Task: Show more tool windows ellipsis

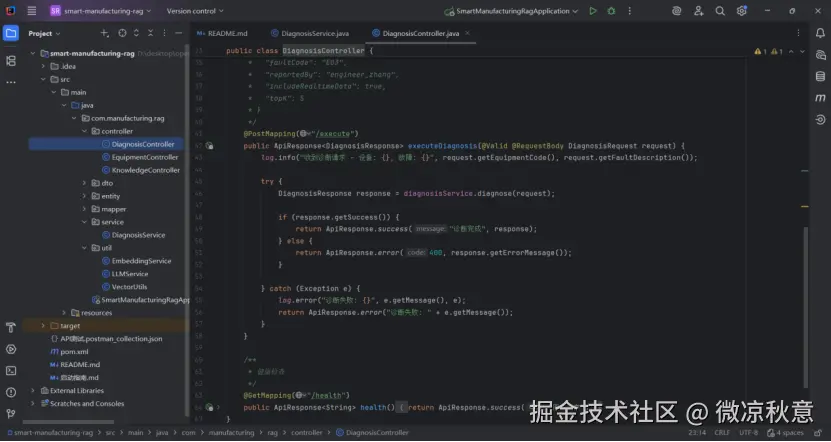Action: coord(11,83)
